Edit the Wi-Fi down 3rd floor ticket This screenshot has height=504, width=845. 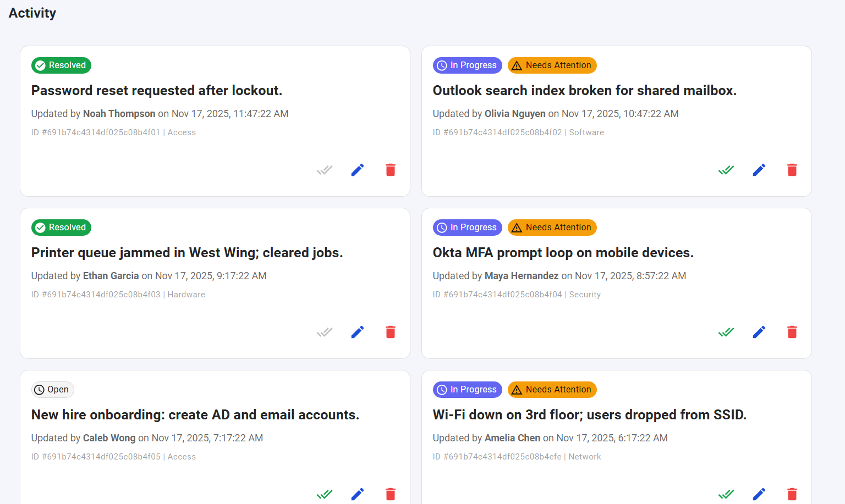tap(759, 494)
